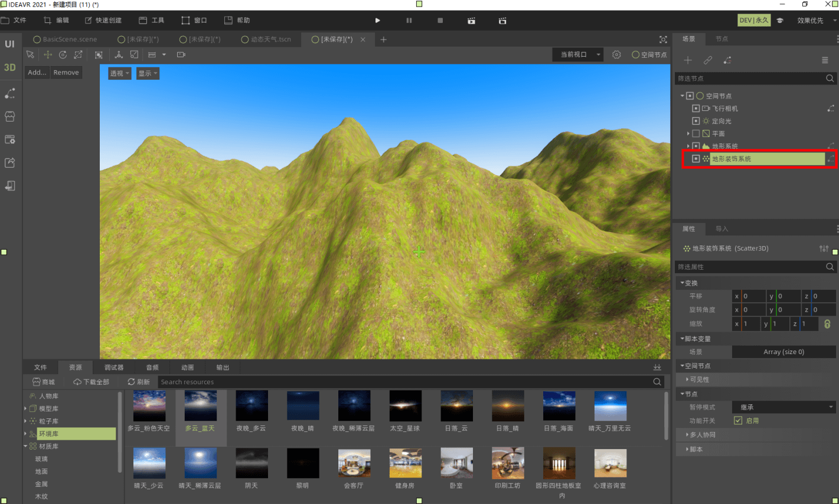Image resolution: width=839 pixels, height=504 pixels.
Task: Activate the move tool in viewport toolbar
Action: point(48,54)
